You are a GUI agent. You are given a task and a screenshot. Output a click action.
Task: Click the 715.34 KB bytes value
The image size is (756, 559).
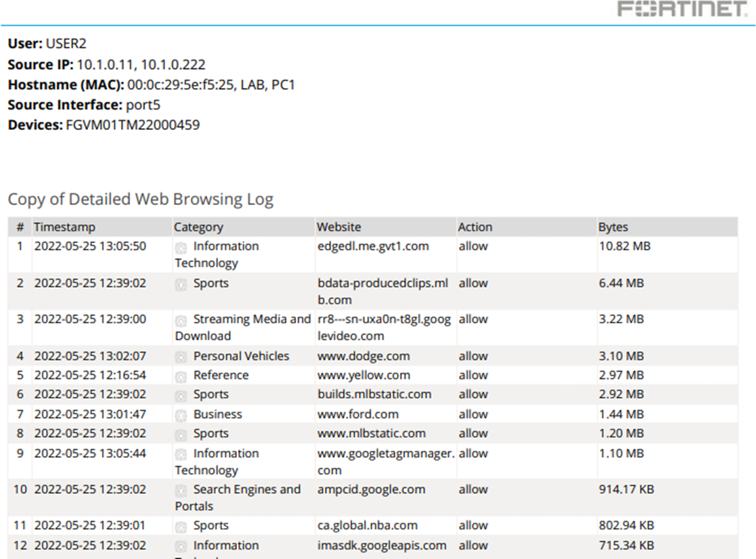tap(626, 545)
